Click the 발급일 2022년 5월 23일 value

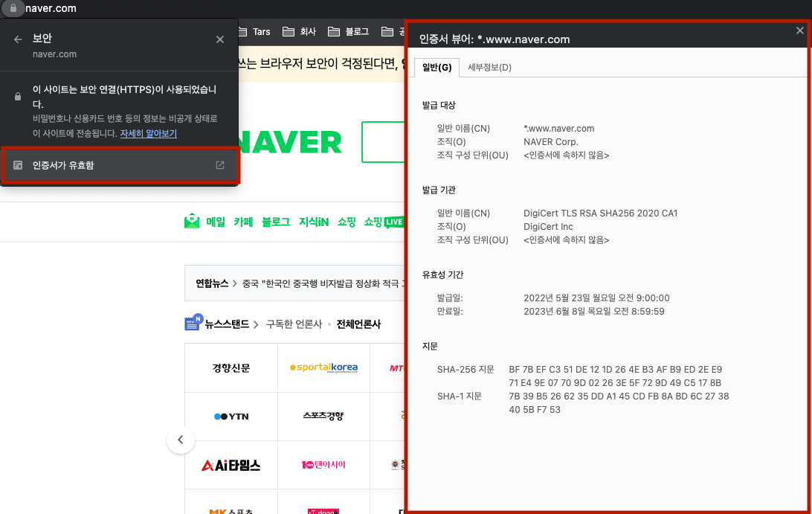pos(596,298)
